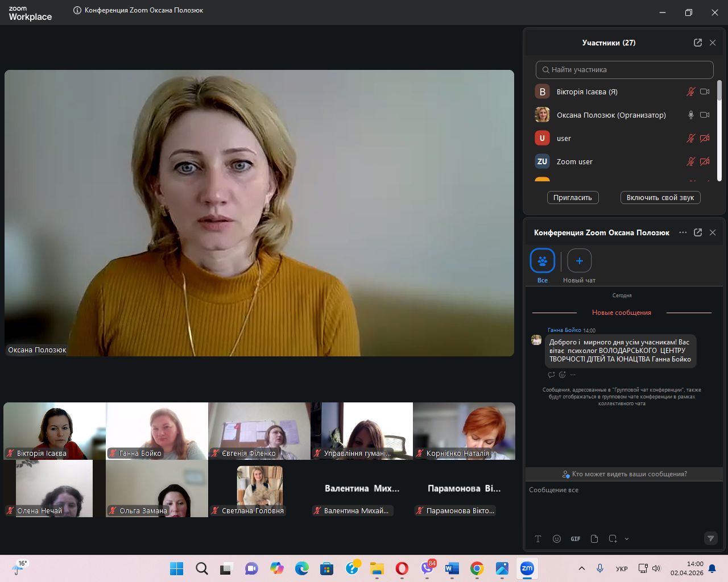Open the emoji picker in chat toolbar

click(557, 539)
